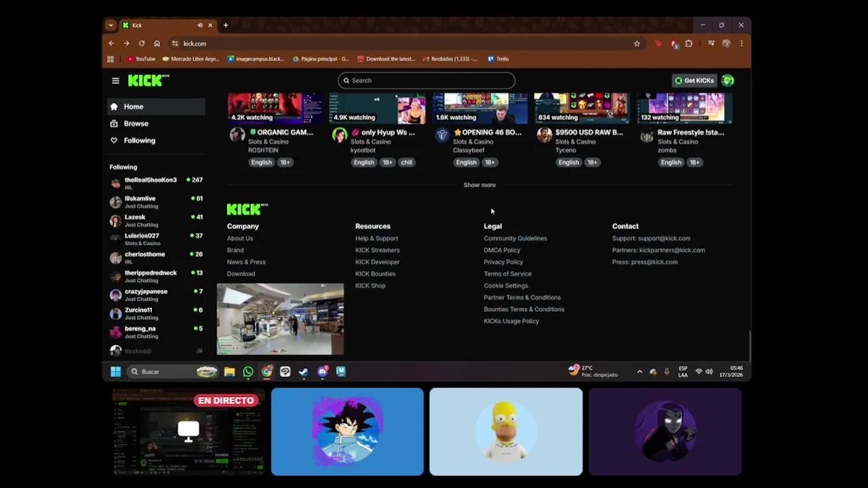Open News & Press footer link

click(246, 262)
